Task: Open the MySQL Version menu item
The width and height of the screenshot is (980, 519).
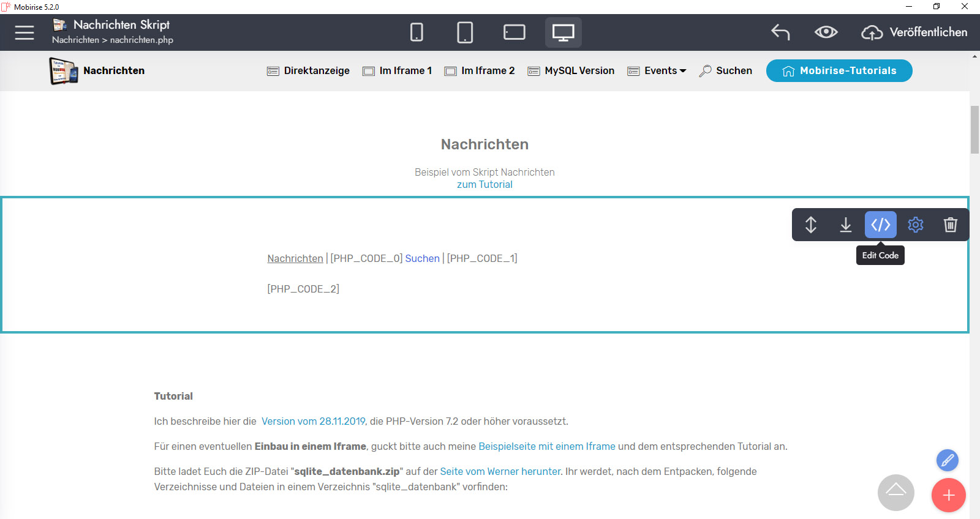Action: coord(571,71)
